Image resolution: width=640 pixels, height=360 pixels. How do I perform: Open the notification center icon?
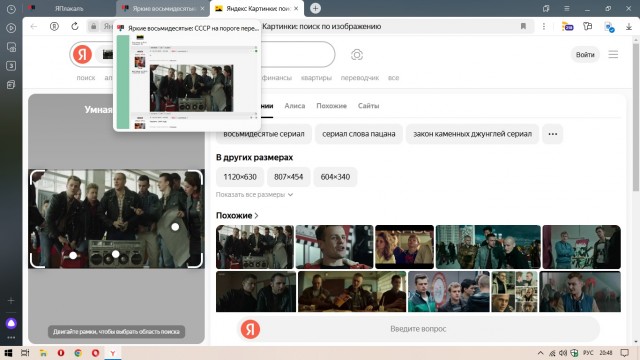tap(624, 353)
